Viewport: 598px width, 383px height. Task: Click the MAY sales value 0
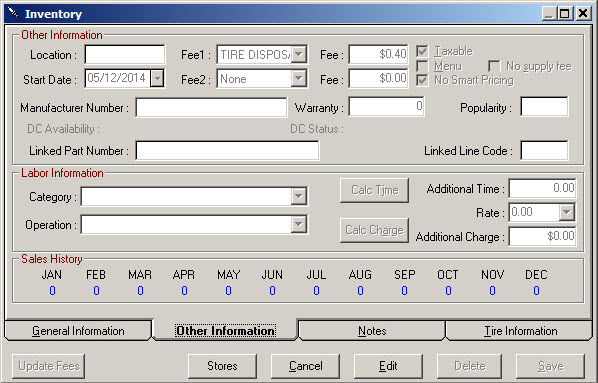228,291
